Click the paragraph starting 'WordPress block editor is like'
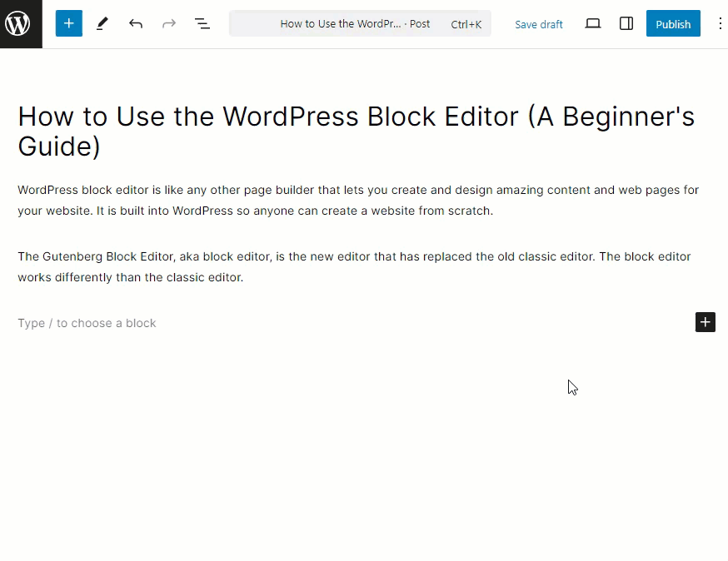 point(358,200)
